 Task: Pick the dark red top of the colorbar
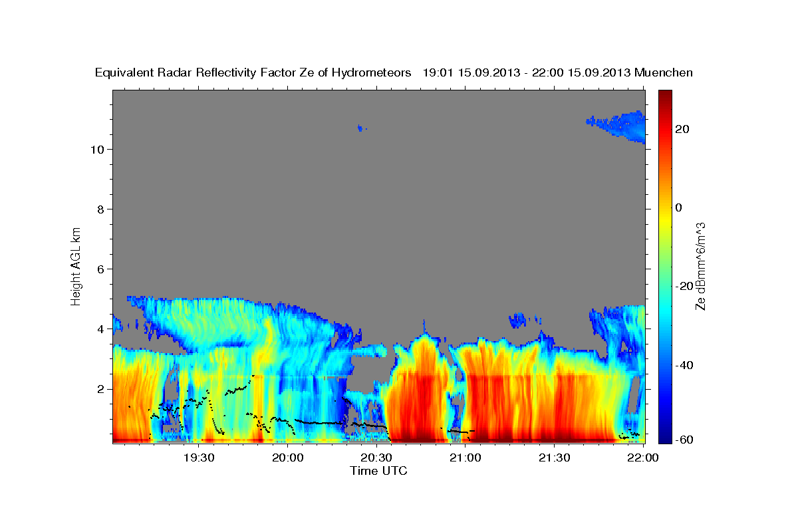coord(664,96)
